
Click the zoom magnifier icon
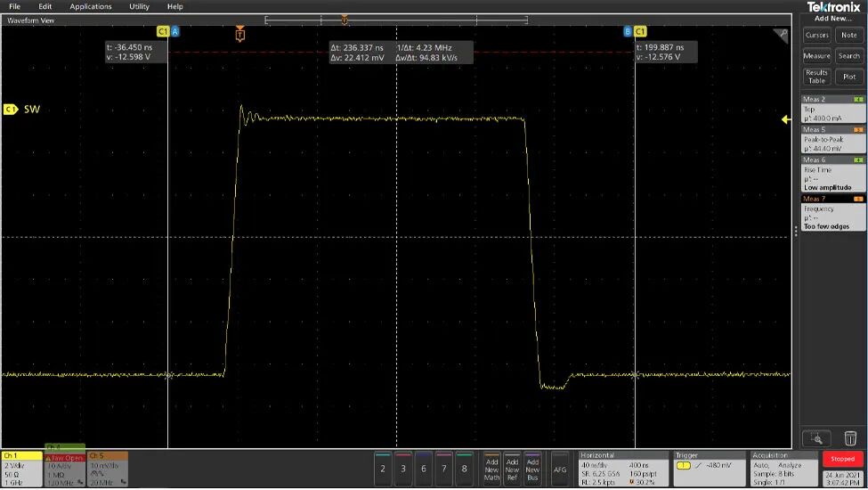click(x=816, y=438)
